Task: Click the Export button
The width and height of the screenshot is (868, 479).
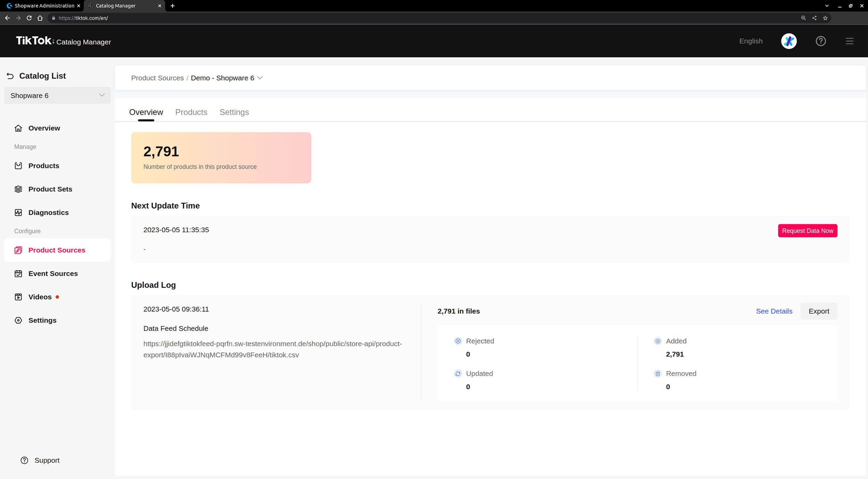Action: 819,311
